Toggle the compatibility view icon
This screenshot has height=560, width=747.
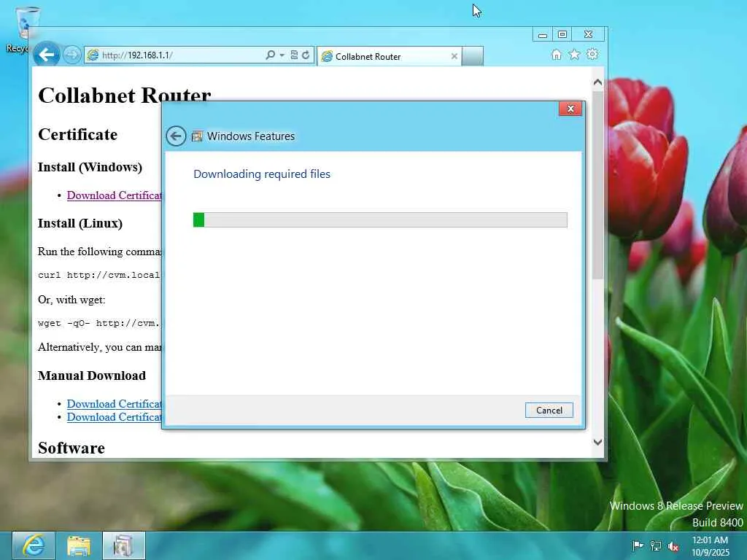(x=295, y=55)
